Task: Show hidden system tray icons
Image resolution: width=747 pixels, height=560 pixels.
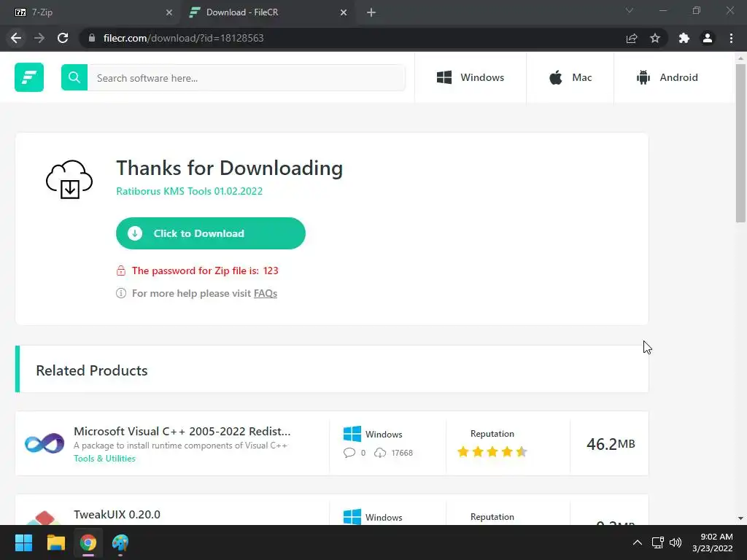Action: pos(637,542)
